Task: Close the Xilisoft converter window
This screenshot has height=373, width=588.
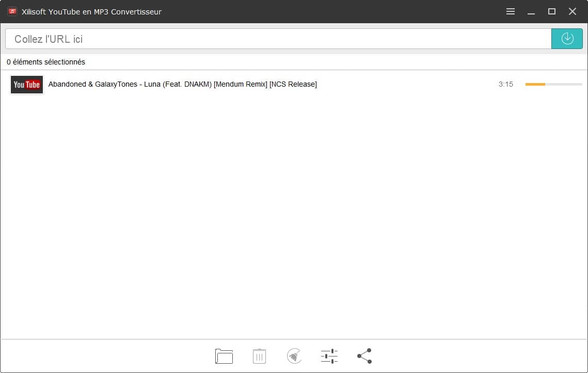Action: coord(572,11)
